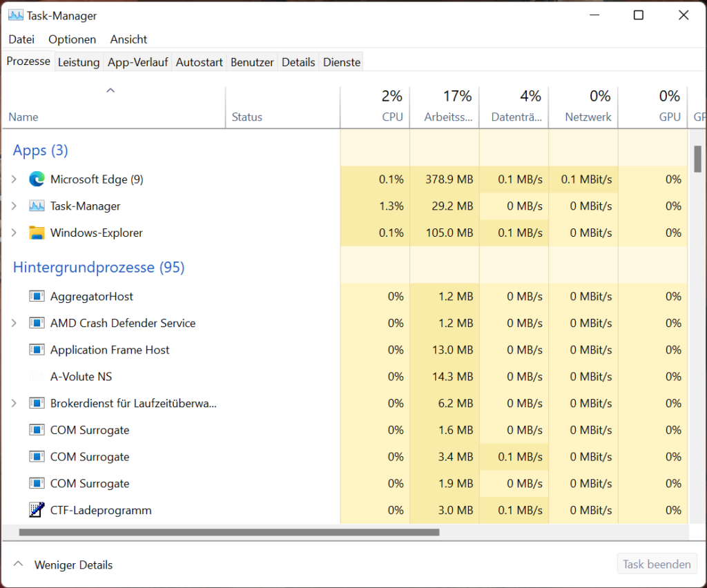Viewport: 707px width, 588px height.
Task: Click the Application Frame Host icon
Action: click(x=37, y=350)
